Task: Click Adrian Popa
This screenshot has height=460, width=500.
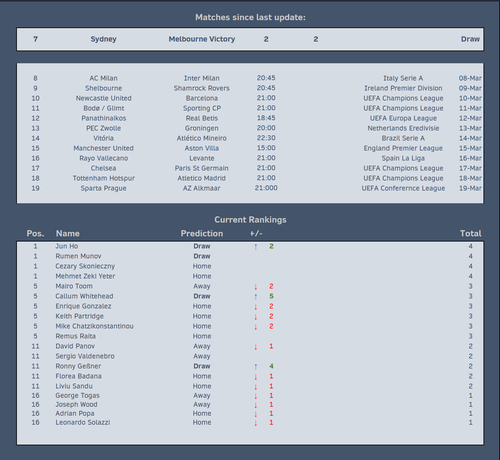Action: 75,413
